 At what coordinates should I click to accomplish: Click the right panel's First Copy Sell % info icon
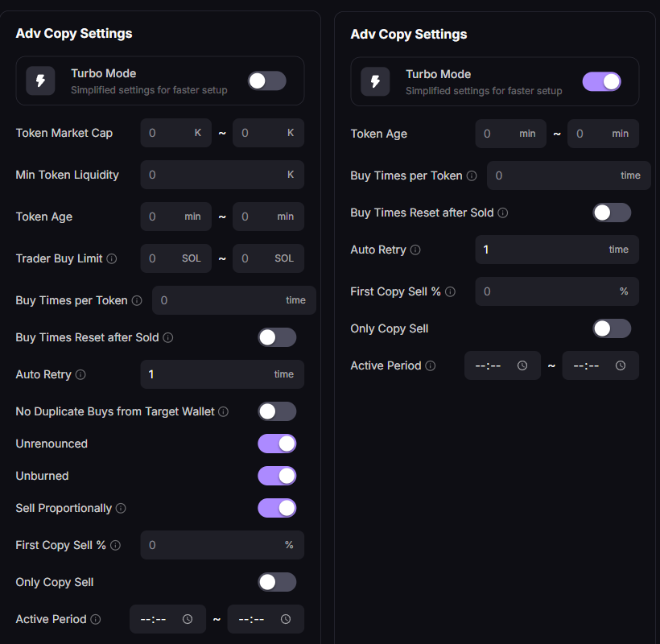click(x=450, y=291)
